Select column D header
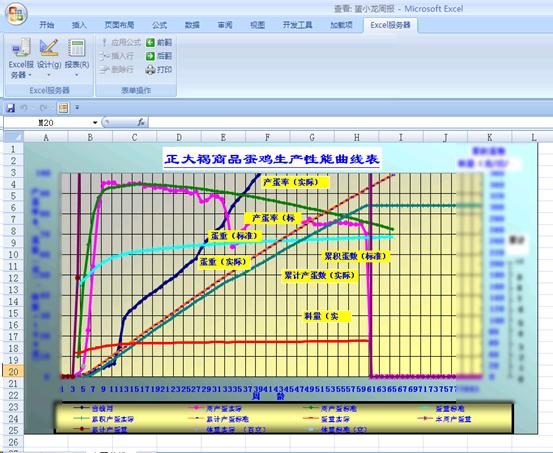Screen dimensions: 553x453 point(179,137)
